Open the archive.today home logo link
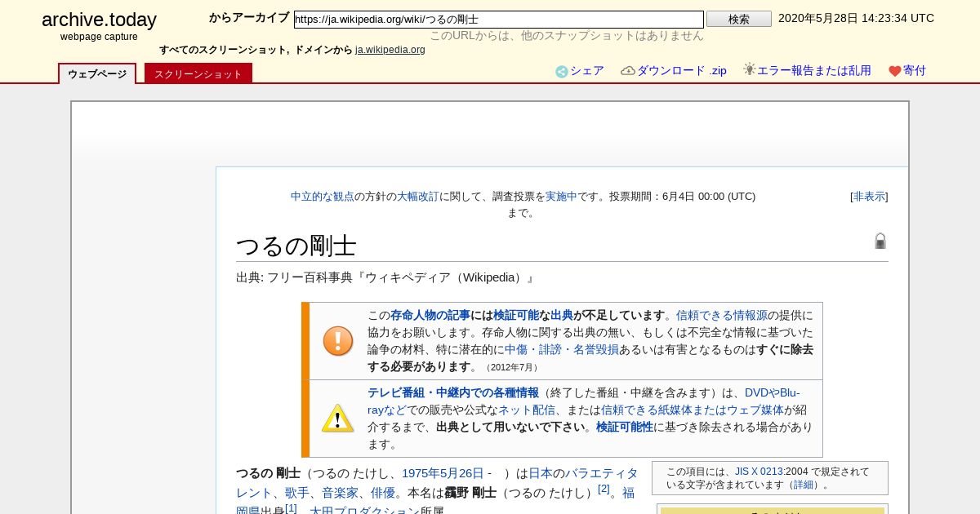The height and width of the screenshot is (514, 980). [99, 20]
